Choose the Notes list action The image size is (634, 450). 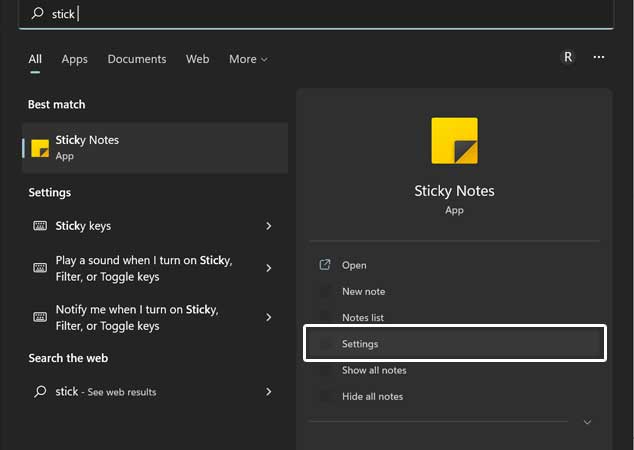tap(455, 318)
